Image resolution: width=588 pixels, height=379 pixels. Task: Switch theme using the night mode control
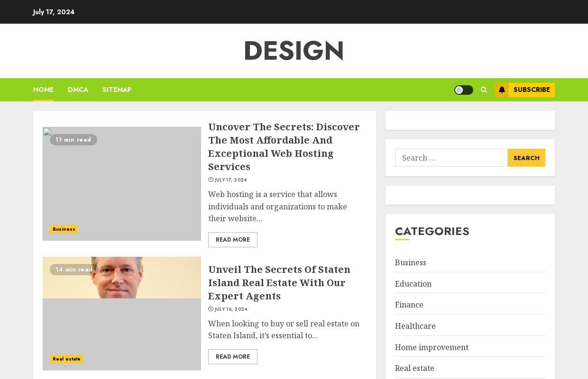tap(464, 90)
